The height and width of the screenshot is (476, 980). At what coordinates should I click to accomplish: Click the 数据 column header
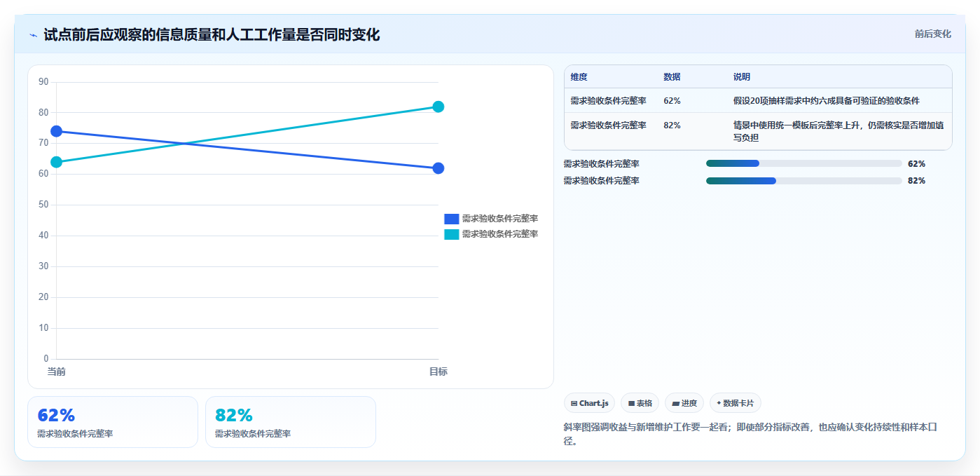(x=672, y=77)
